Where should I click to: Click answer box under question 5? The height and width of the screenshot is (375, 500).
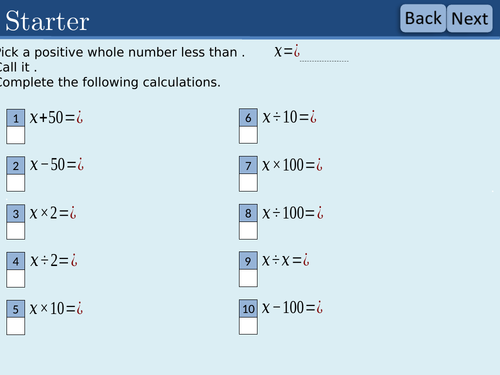pyautogui.click(x=16, y=326)
